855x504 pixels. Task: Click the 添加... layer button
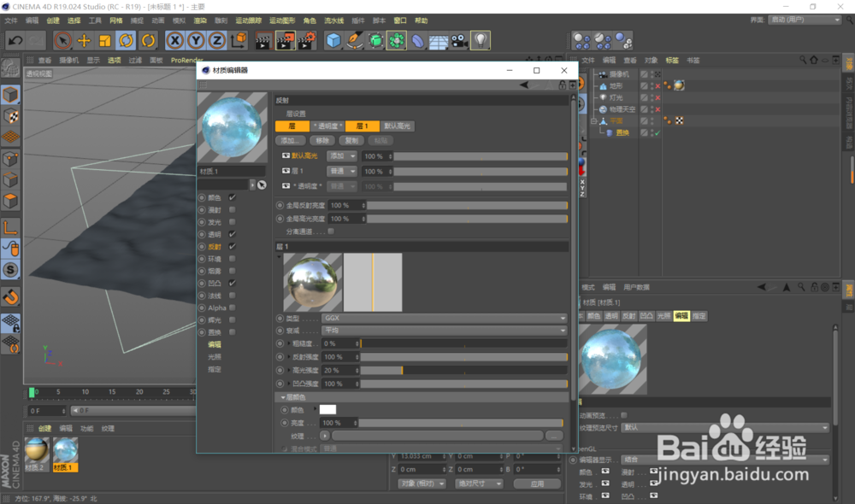pyautogui.click(x=290, y=141)
